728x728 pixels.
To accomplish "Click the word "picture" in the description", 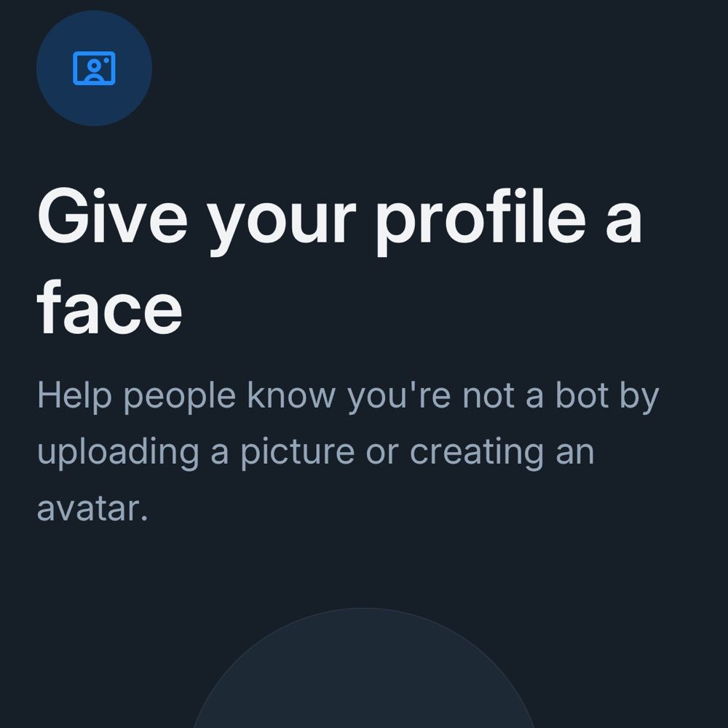I will pos(298,453).
